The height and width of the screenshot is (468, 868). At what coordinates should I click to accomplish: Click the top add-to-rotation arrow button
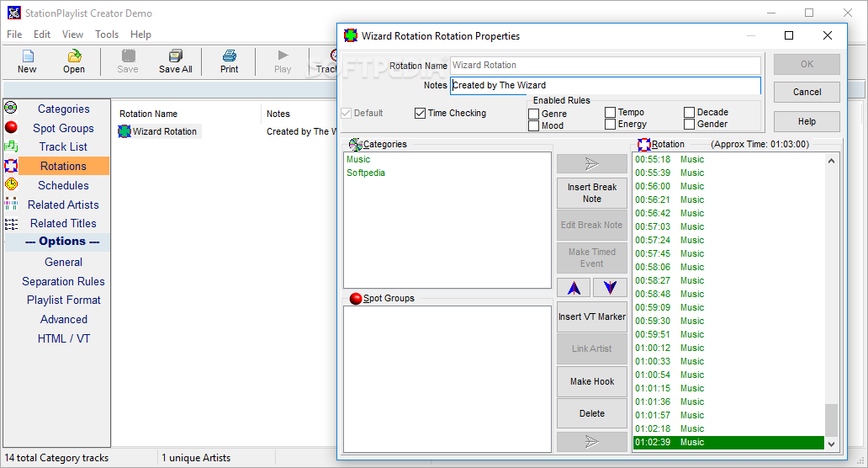click(x=592, y=164)
